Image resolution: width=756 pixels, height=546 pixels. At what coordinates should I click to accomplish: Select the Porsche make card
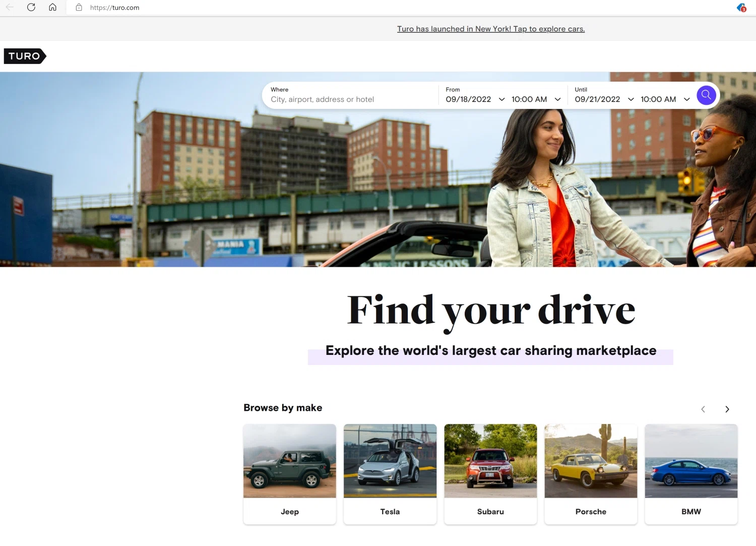(591, 474)
